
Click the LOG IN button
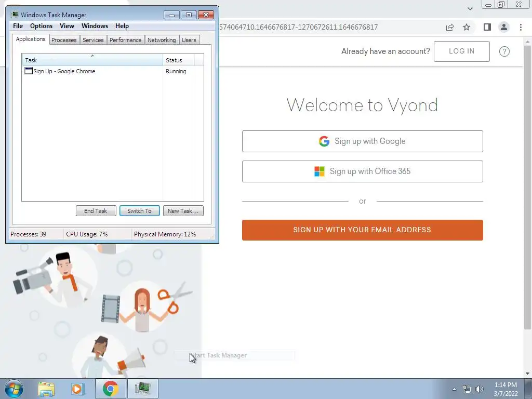[461, 51]
